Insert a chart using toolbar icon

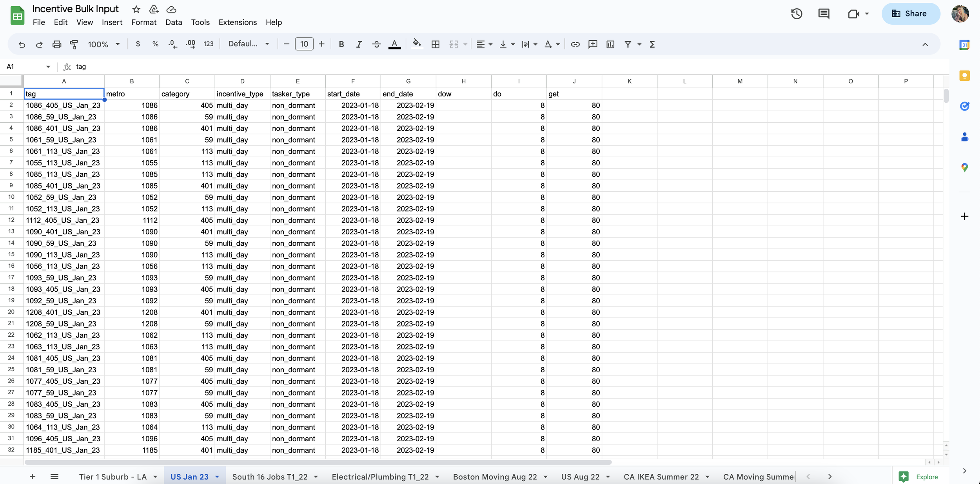pyautogui.click(x=610, y=44)
